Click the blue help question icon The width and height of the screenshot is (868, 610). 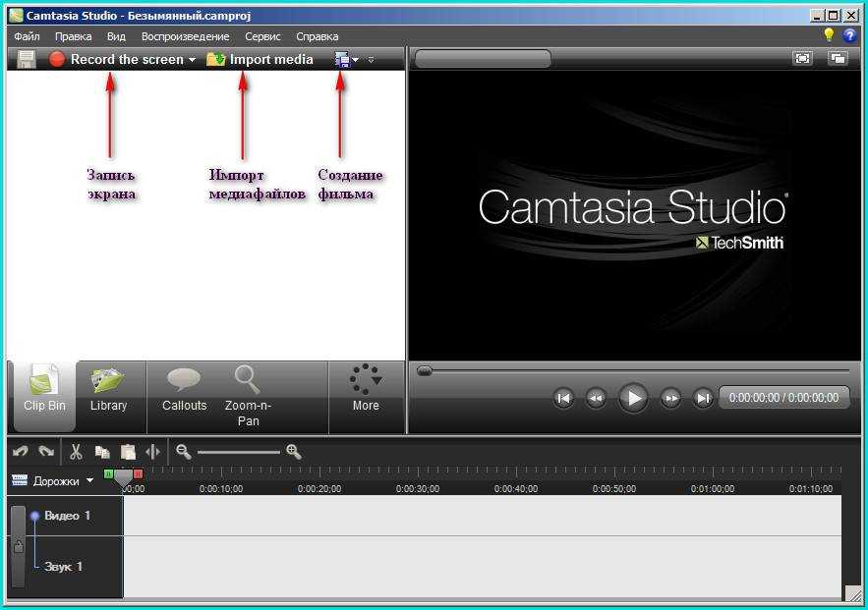[x=849, y=36]
